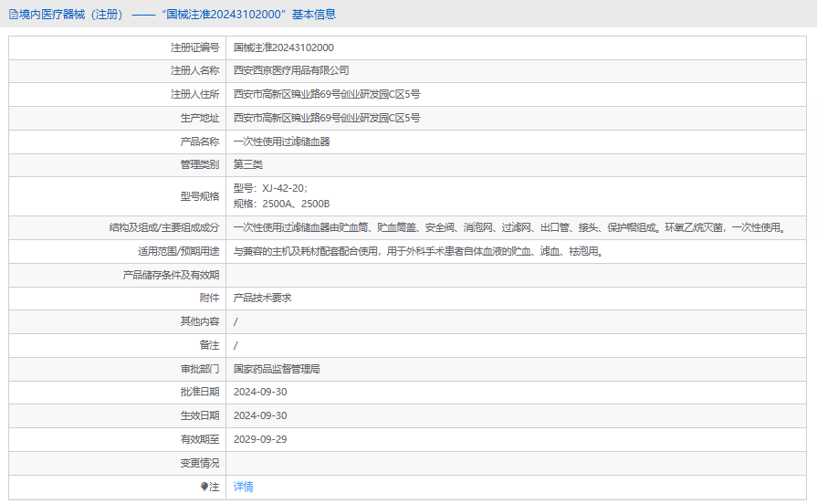Click the 批准日期 label

pos(200,392)
